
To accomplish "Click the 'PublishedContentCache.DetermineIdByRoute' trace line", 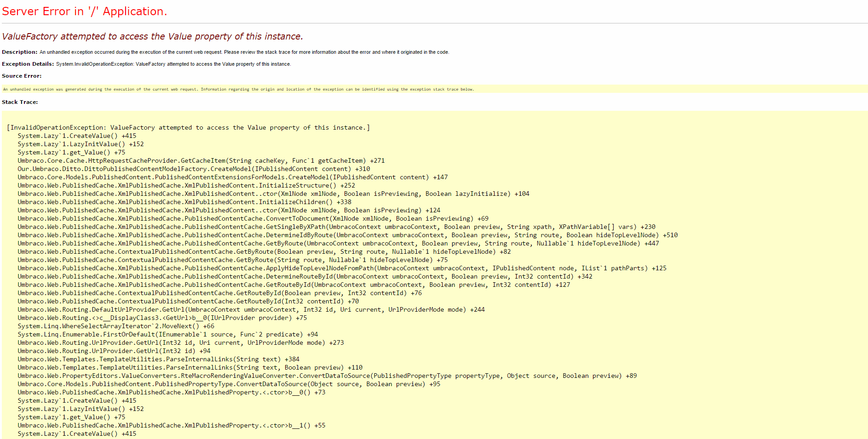I will pyautogui.click(x=348, y=235).
